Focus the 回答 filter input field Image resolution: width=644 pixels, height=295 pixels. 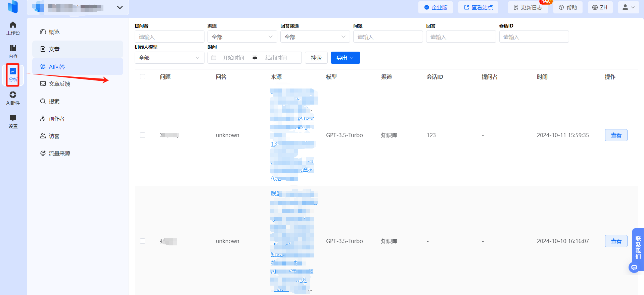pyautogui.click(x=461, y=37)
